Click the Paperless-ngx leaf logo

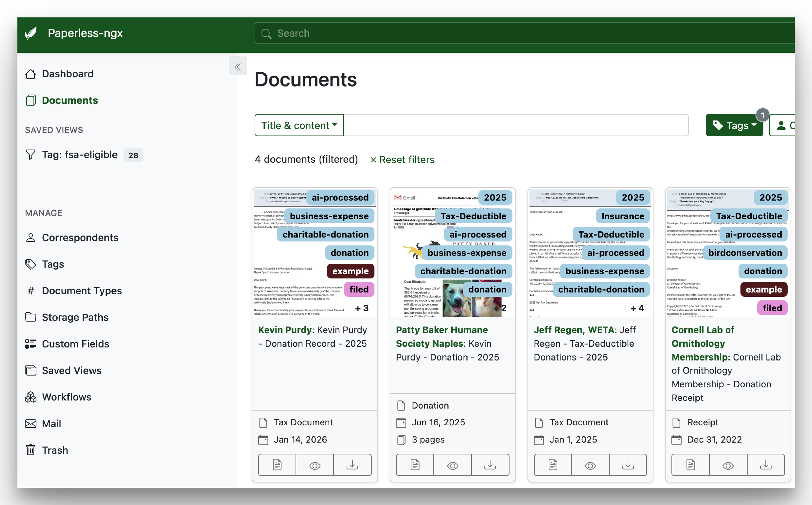coord(31,33)
